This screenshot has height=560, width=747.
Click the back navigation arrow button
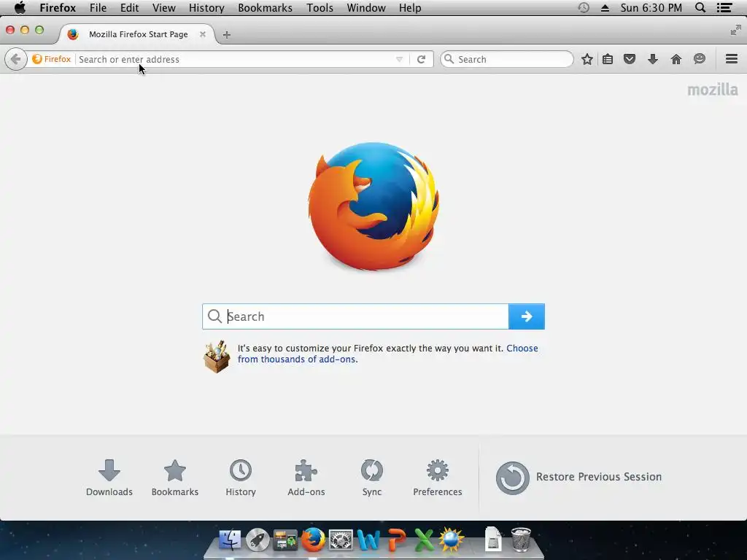pos(16,60)
